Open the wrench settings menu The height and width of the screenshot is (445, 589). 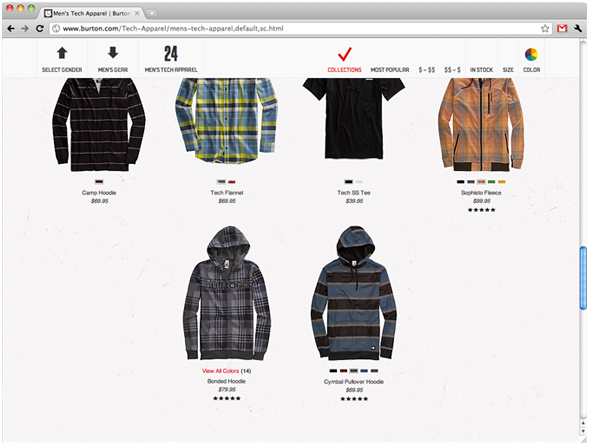[578, 29]
